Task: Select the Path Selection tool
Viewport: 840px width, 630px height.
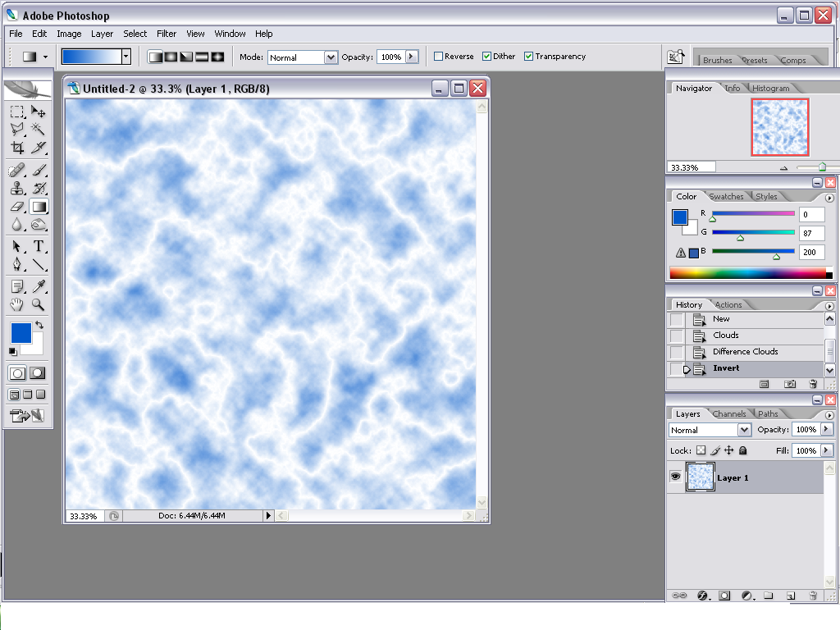Action: (x=17, y=246)
